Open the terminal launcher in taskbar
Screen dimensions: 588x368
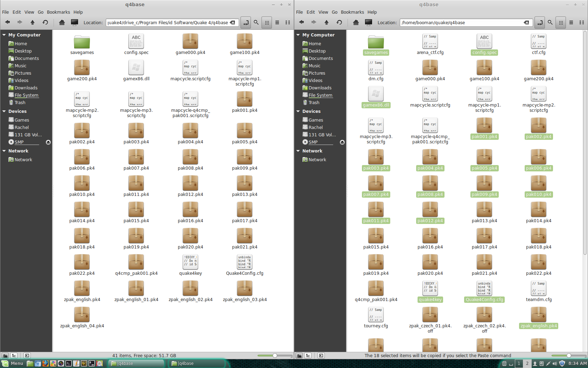(x=69, y=363)
